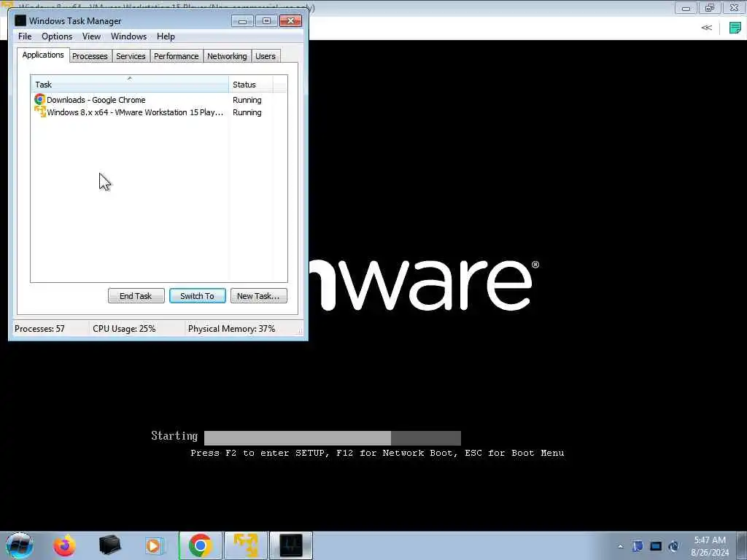The height and width of the screenshot is (560, 747).
Task: Click the Processes: 57 status entry
Action: pos(40,329)
